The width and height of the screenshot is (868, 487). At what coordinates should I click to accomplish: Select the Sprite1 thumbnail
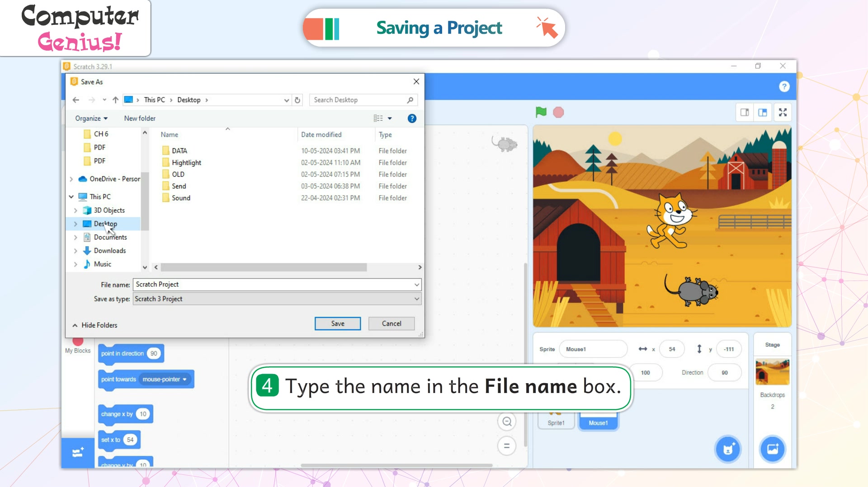point(556,421)
